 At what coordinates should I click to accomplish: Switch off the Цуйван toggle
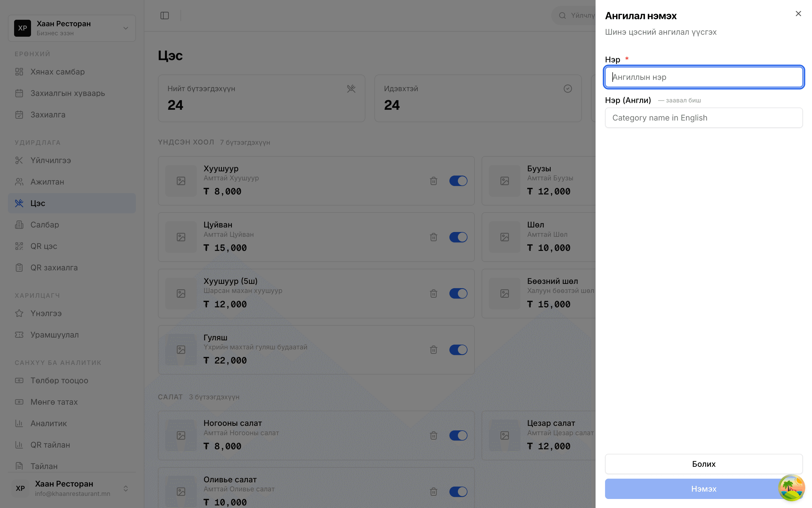click(x=458, y=237)
